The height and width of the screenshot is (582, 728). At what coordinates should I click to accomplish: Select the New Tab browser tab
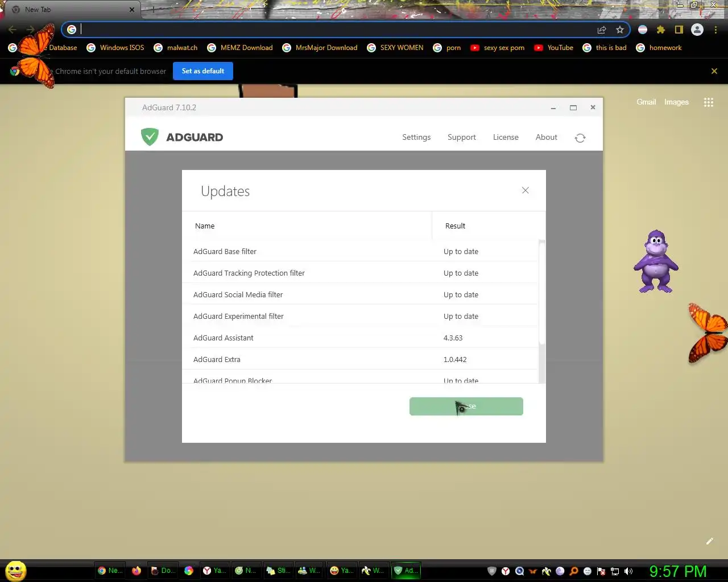pos(71,10)
